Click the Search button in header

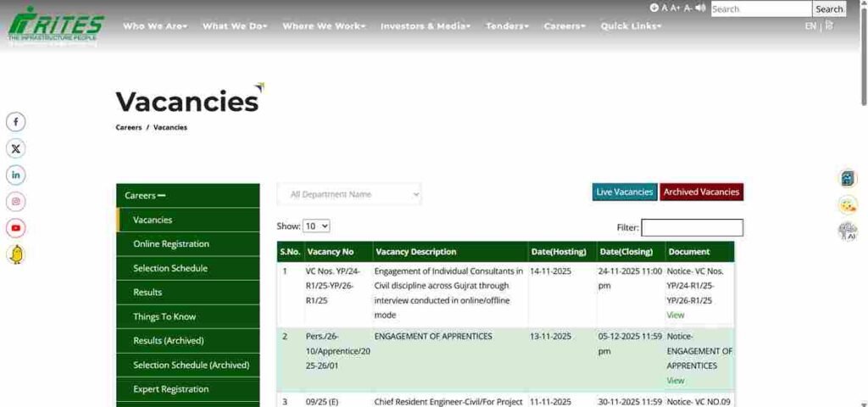[x=829, y=8]
